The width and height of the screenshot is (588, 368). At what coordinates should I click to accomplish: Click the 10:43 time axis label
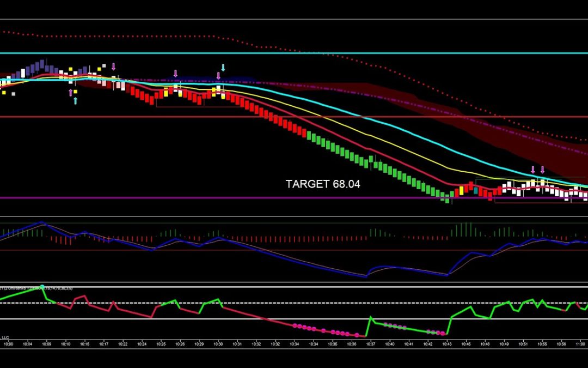(446, 344)
